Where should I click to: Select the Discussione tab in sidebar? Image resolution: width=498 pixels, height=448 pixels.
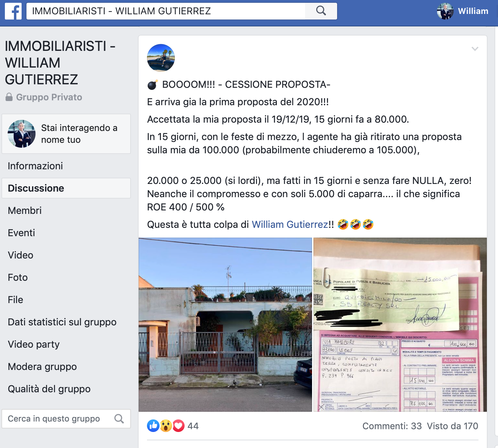[66, 188]
